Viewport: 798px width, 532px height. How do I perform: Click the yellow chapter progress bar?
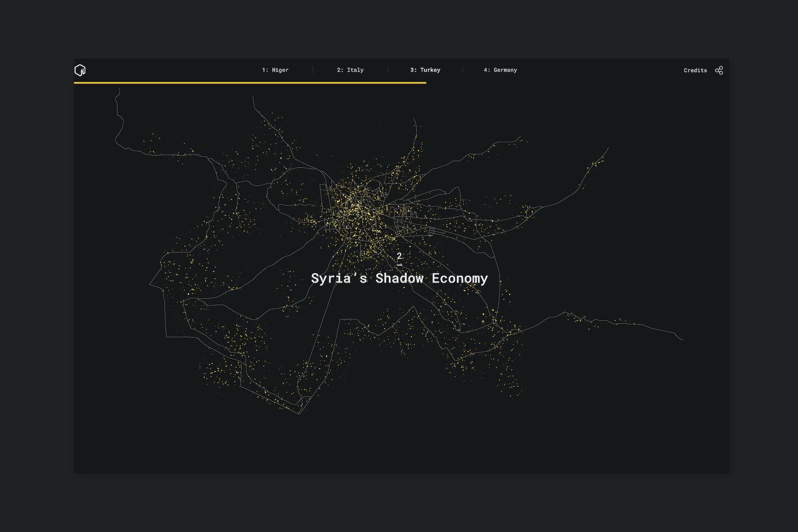click(250, 83)
